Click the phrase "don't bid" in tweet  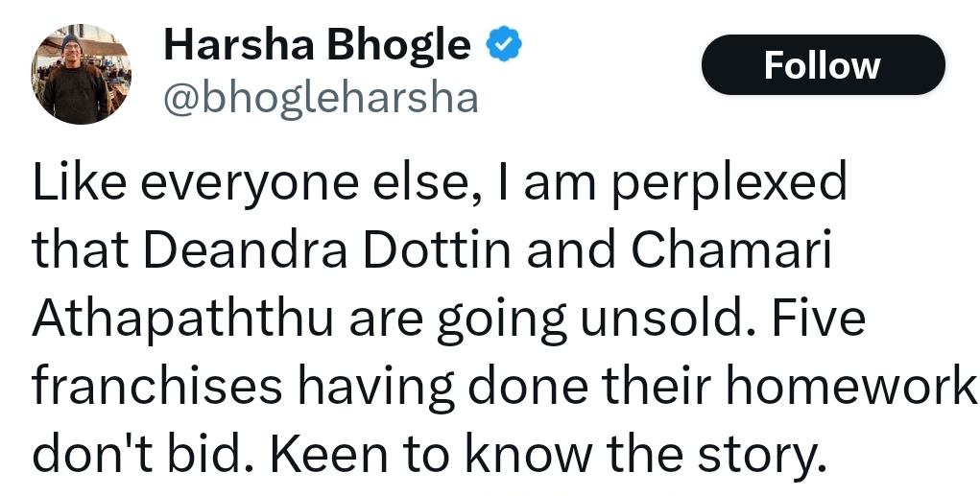[137, 455]
